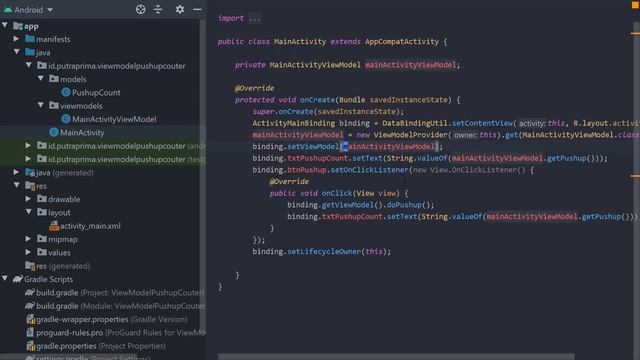Image resolution: width=640 pixels, height=360 pixels.
Task: Select gradle.properties in project tree
Action: (66, 346)
